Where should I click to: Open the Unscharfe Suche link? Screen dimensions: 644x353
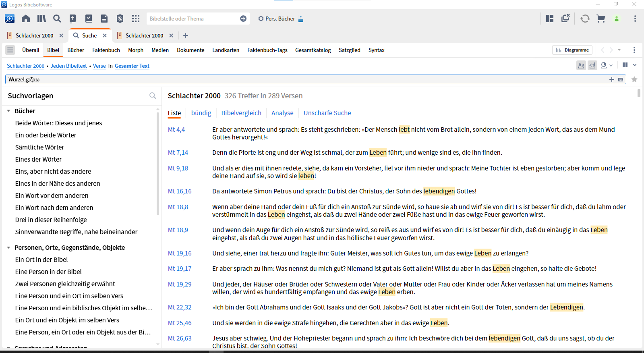(327, 113)
